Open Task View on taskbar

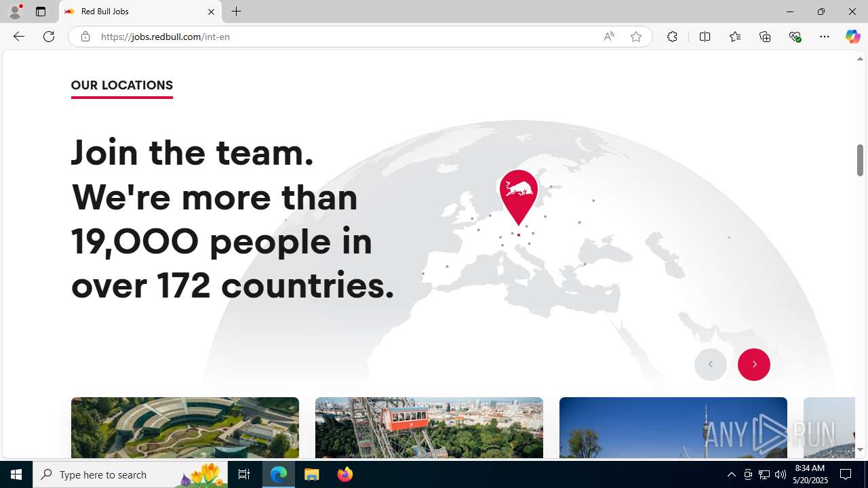(x=244, y=474)
